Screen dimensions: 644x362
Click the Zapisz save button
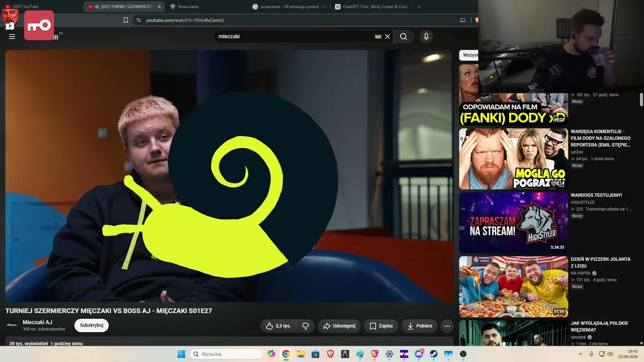[x=381, y=326]
